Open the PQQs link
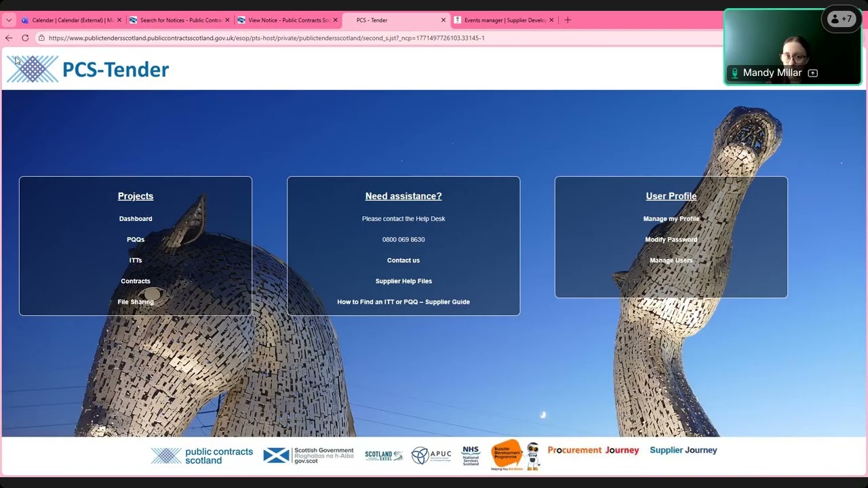 tap(136, 239)
